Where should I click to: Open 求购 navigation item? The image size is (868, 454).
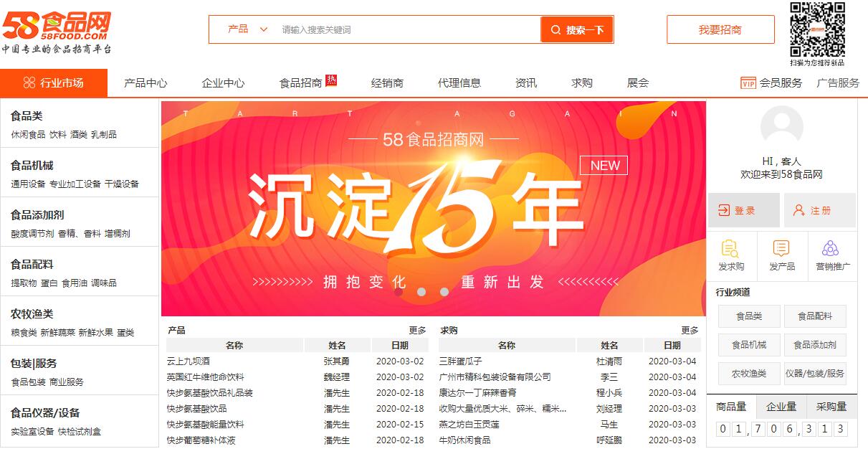point(582,83)
